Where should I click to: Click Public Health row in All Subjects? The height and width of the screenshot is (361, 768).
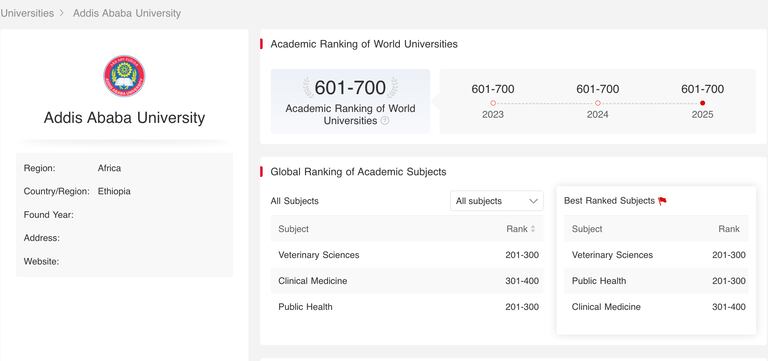(407, 307)
